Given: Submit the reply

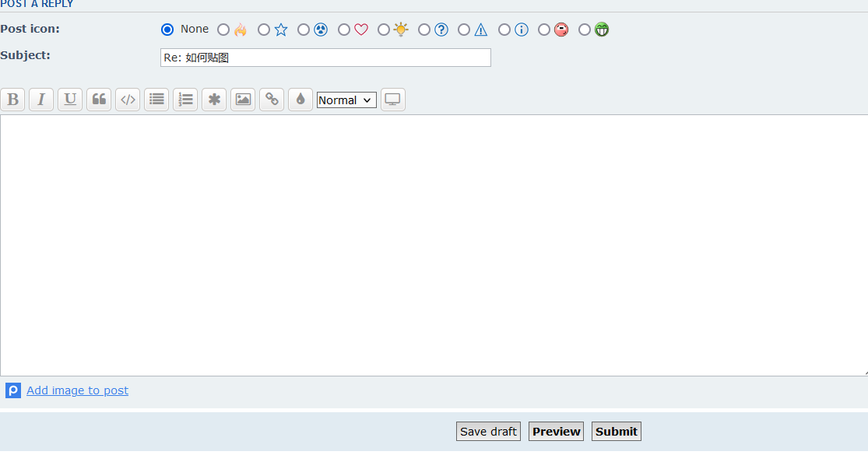Looking at the screenshot, I should click(617, 431).
